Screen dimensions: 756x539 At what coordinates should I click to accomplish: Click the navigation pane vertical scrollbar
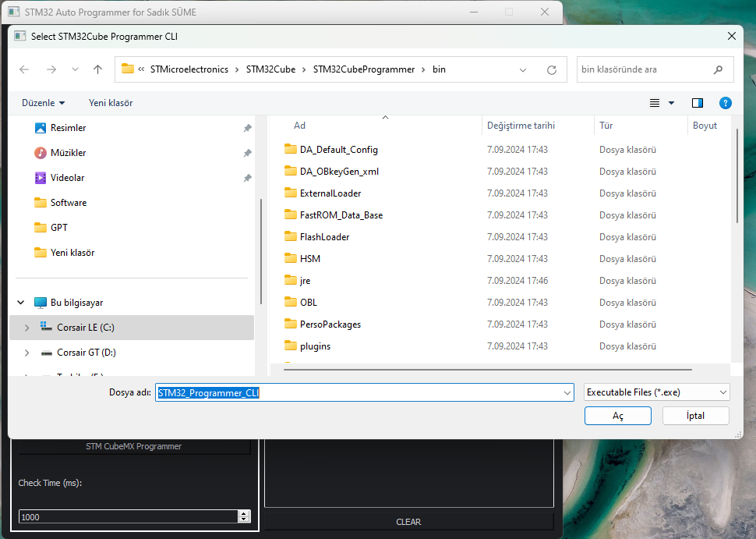(261, 251)
